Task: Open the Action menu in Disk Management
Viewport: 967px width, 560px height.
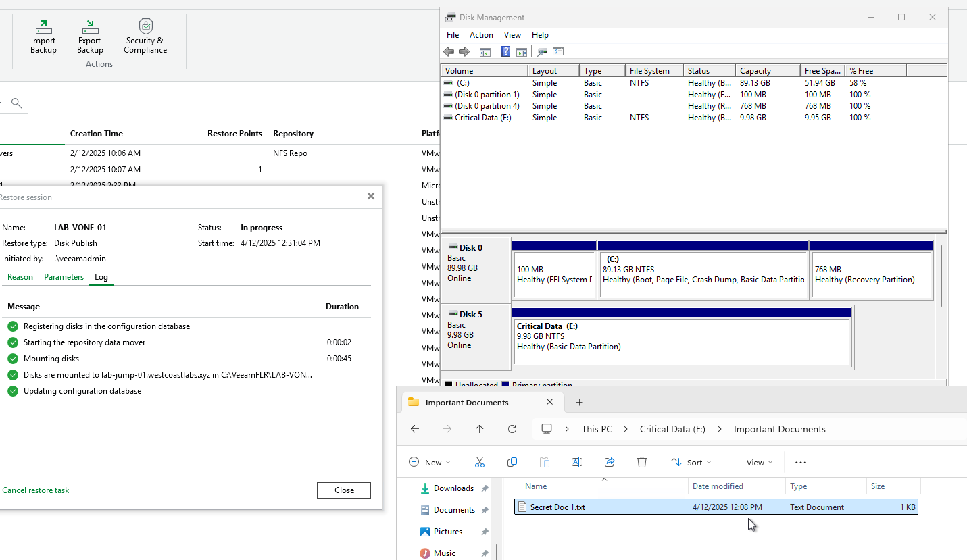Action: [481, 35]
